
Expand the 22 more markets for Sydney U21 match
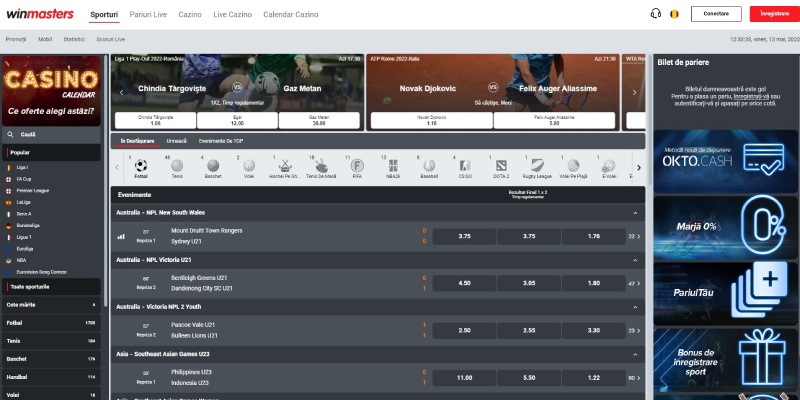pos(634,236)
